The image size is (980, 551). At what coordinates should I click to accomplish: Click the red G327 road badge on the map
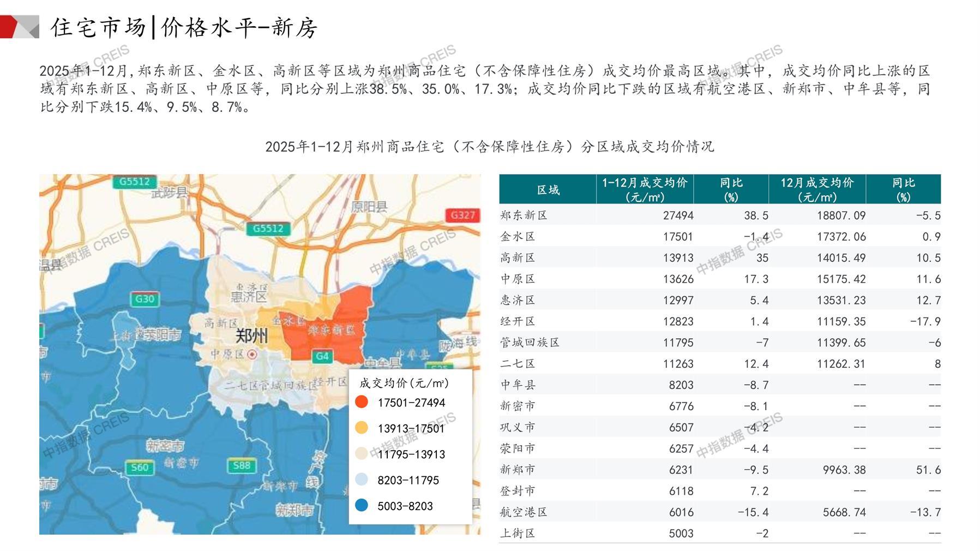pyautogui.click(x=462, y=215)
